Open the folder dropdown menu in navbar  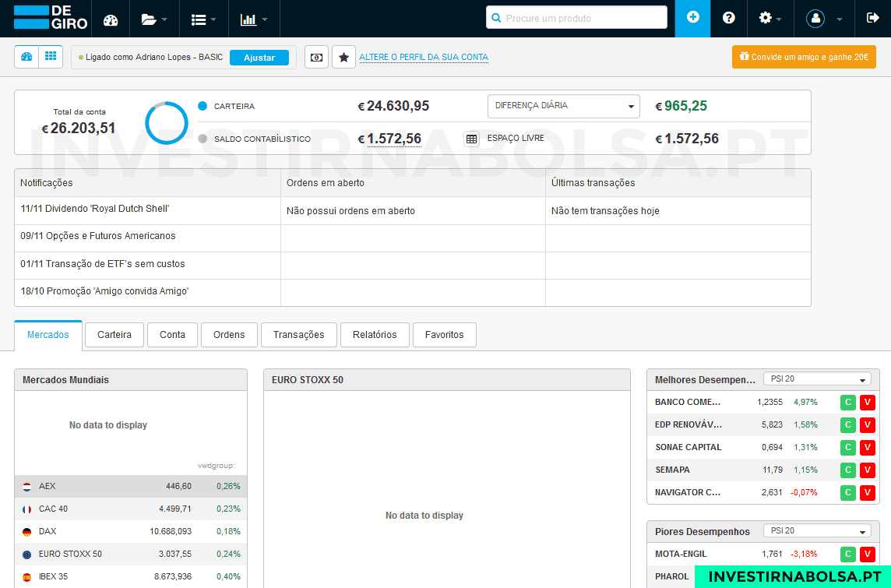[x=154, y=19]
